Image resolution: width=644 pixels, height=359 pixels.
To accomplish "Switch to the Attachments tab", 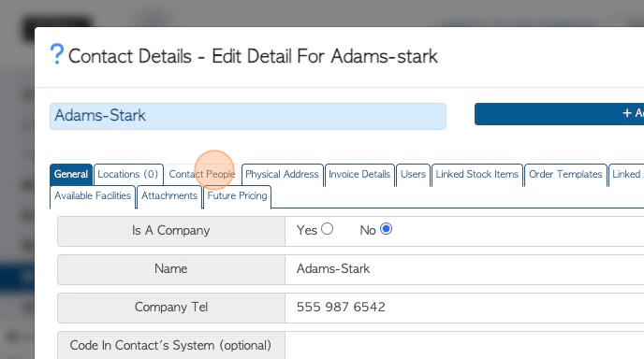I will (x=169, y=196).
